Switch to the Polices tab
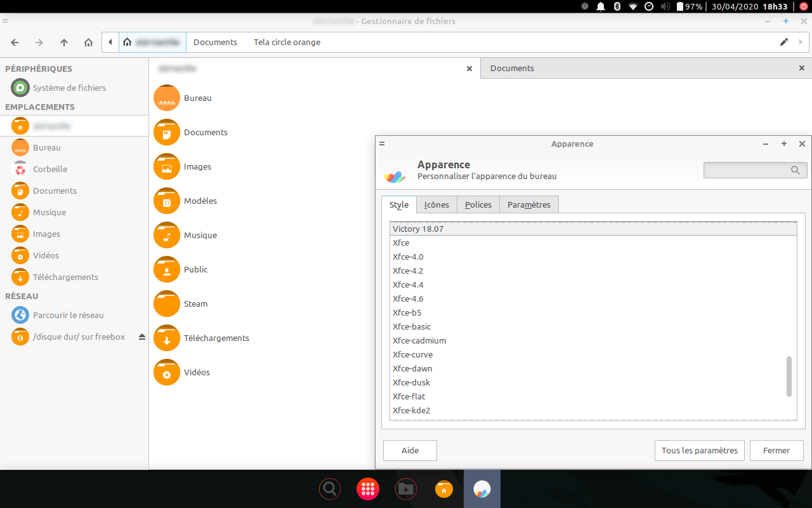Image resolution: width=812 pixels, height=508 pixels. click(x=478, y=204)
